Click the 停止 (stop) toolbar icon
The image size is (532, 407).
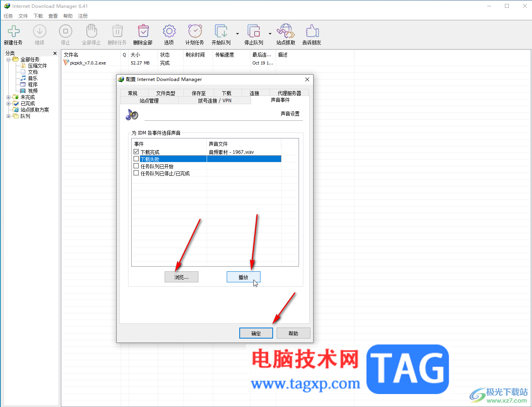(66, 31)
